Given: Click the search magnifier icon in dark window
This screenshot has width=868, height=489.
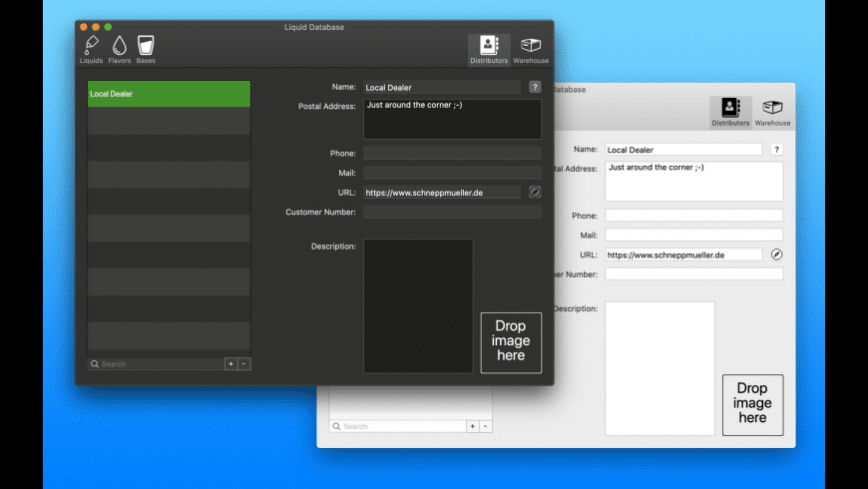Looking at the screenshot, I should click(x=95, y=364).
